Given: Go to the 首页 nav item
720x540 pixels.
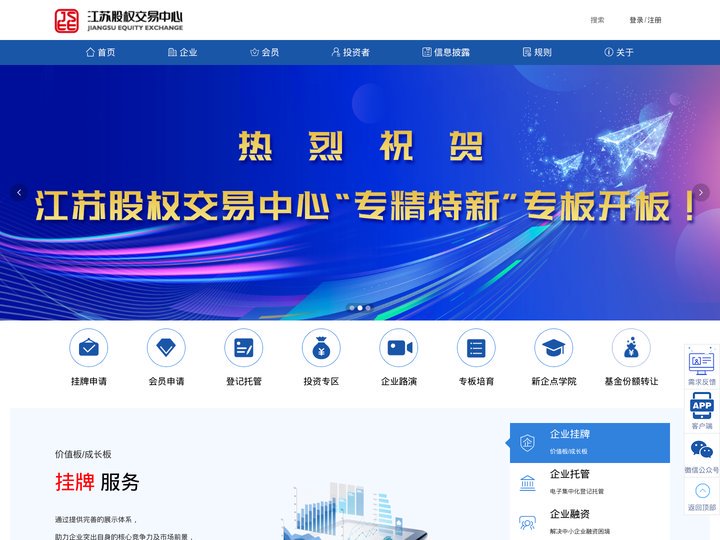Looking at the screenshot, I should pos(101,52).
